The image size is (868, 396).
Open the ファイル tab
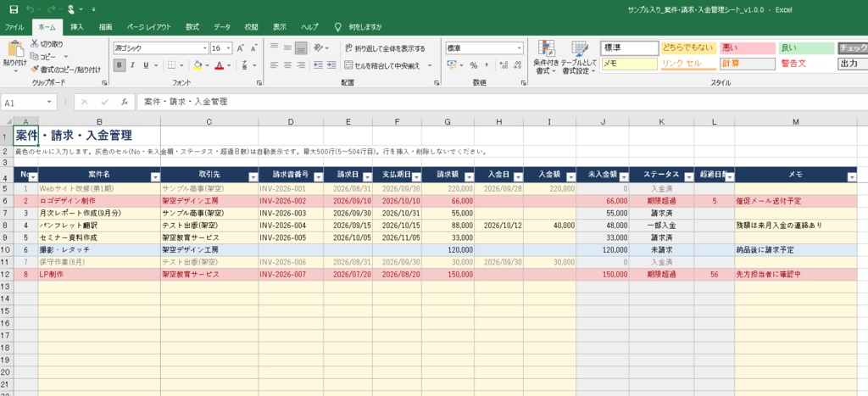[14, 27]
